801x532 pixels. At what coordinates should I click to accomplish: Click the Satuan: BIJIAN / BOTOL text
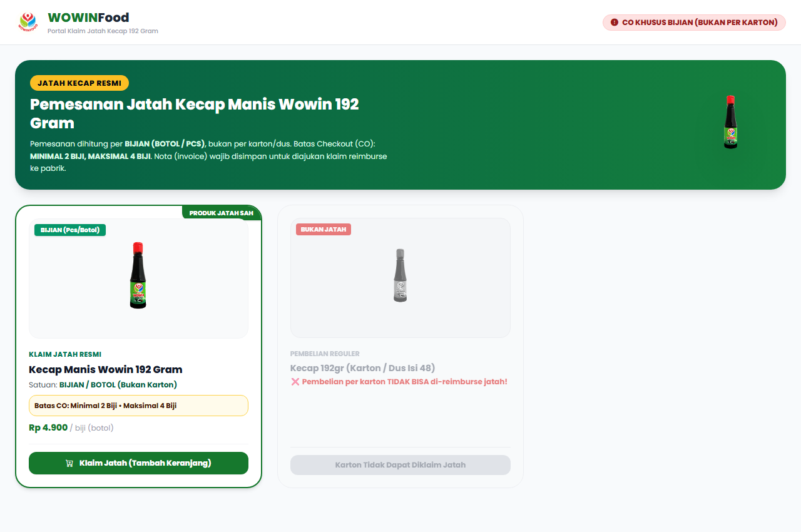[103, 385]
